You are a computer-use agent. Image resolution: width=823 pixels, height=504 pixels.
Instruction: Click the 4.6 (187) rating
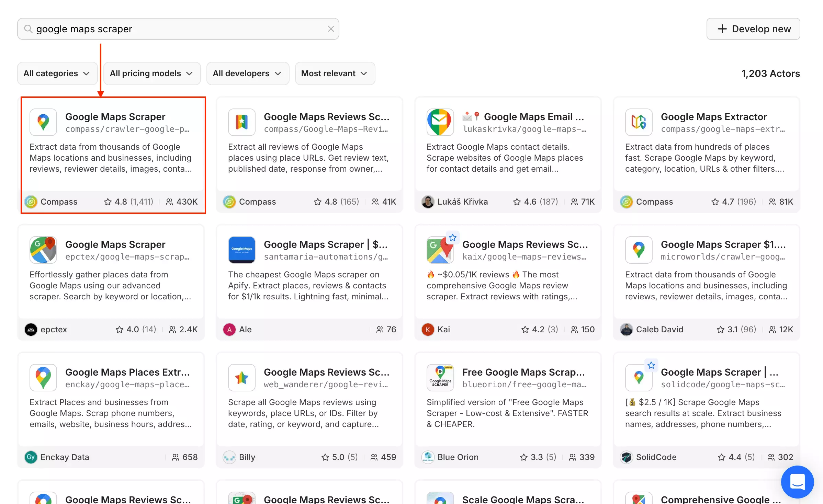pos(535,202)
